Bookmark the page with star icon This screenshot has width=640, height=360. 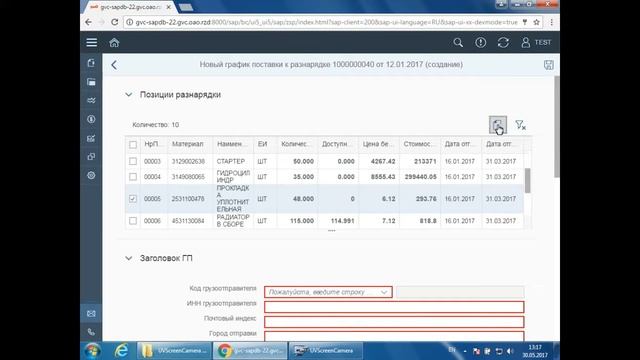(537, 22)
